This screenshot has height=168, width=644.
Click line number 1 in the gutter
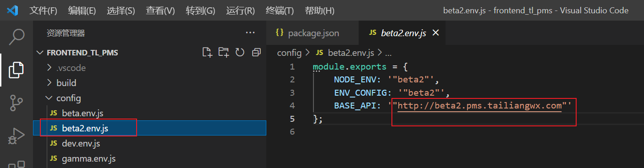[292, 67]
